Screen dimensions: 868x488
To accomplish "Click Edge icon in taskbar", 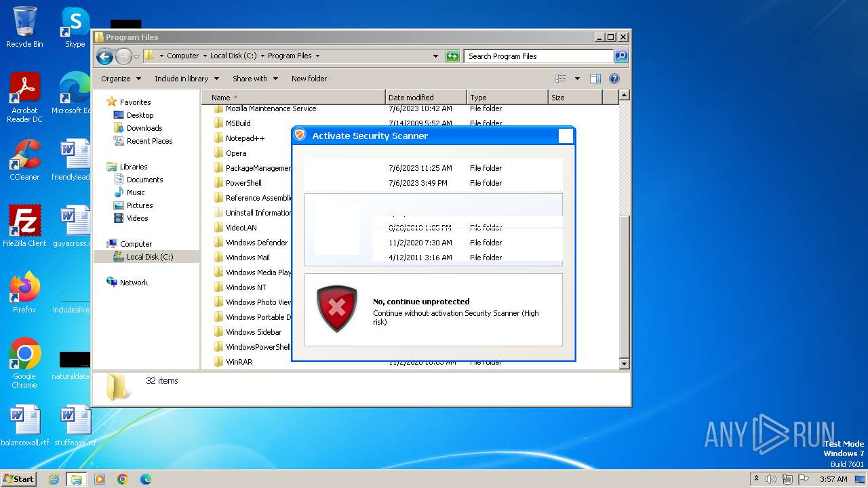I will (146, 479).
